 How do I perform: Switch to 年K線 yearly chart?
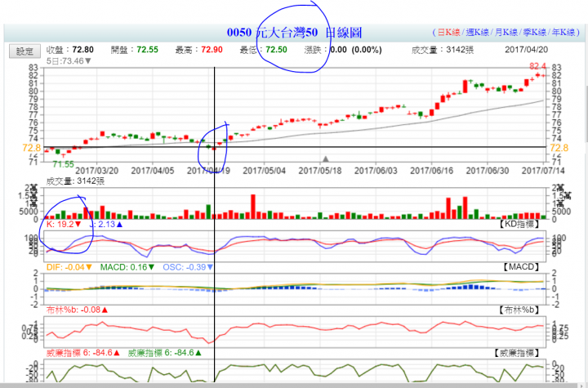click(x=563, y=33)
